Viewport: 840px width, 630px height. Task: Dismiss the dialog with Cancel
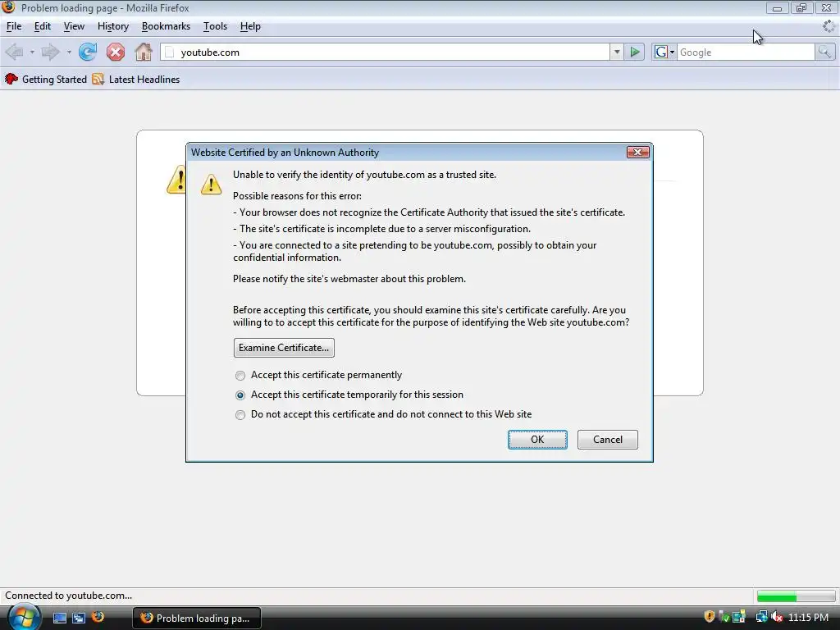pos(608,440)
